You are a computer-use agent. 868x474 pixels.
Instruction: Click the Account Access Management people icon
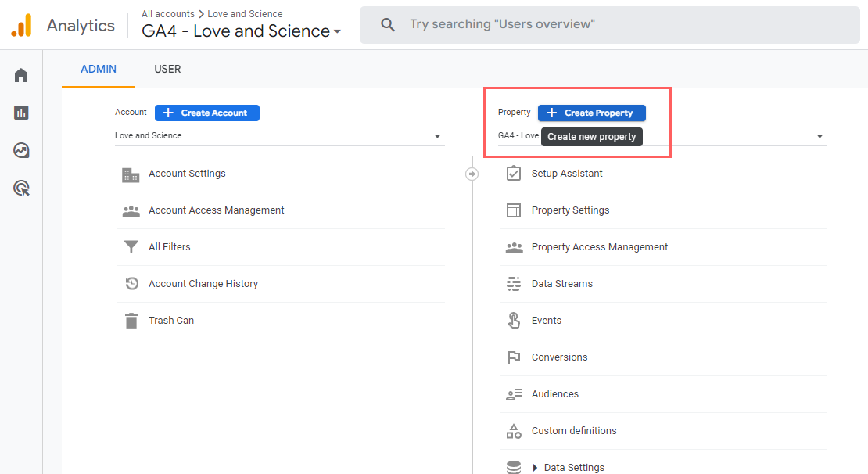pyautogui.click(x=131, y=211)
